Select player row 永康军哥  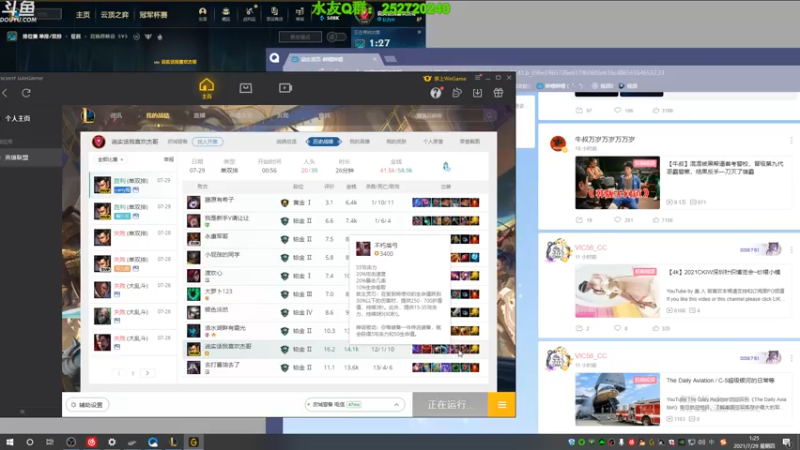tap(336, 239)
